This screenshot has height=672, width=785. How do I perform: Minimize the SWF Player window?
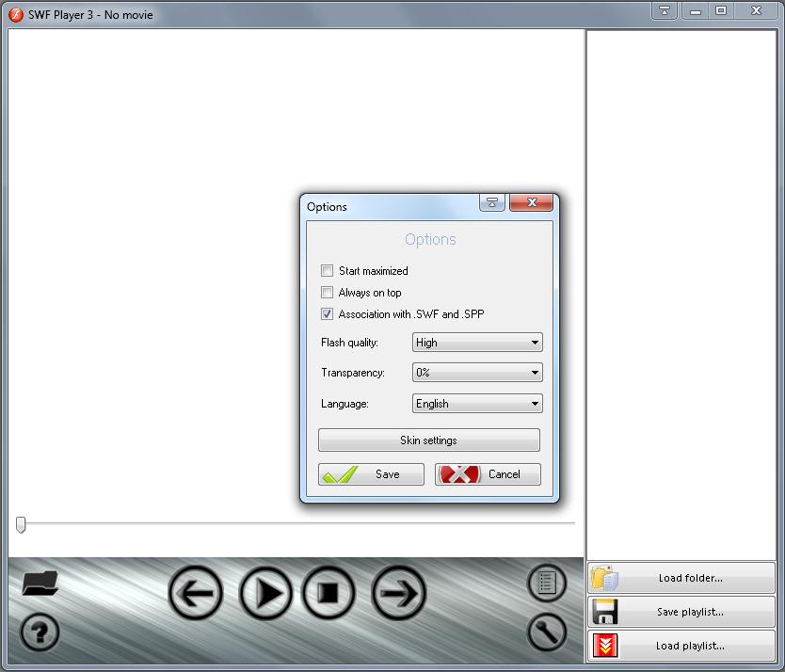(x=696, y=10)
